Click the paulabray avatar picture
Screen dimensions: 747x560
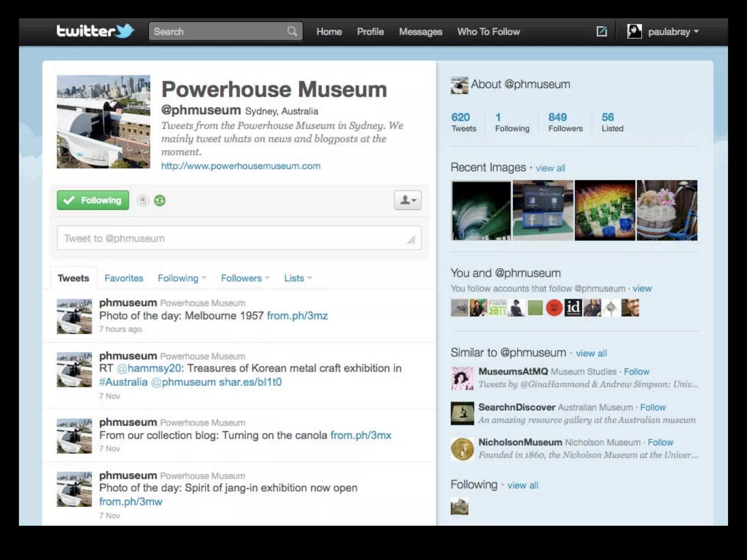click(634, 31)
